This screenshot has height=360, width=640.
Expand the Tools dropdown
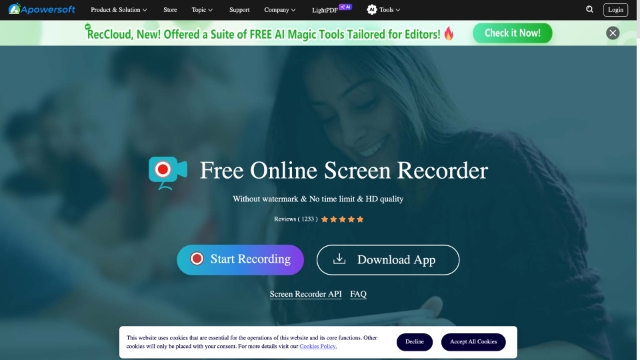389,9
